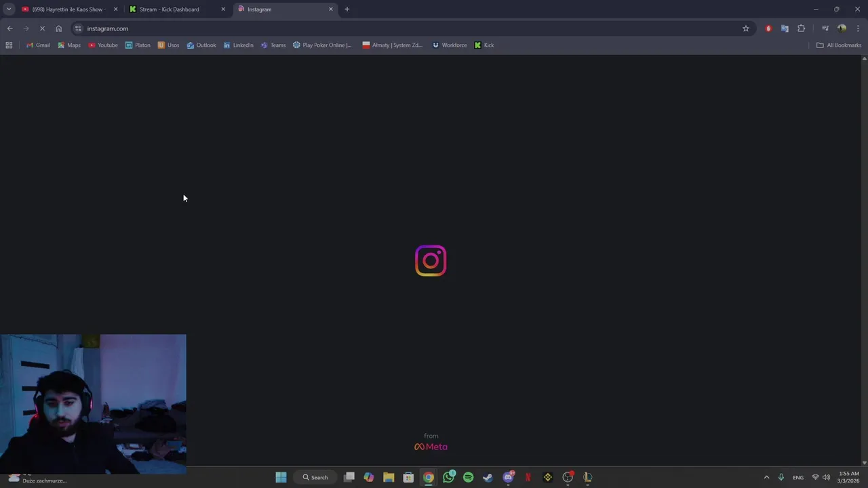Image resolution: width=868 pixels, height=488 pixels.
Task: Open the Chrome profile avatar
Action: coord(842,28)
